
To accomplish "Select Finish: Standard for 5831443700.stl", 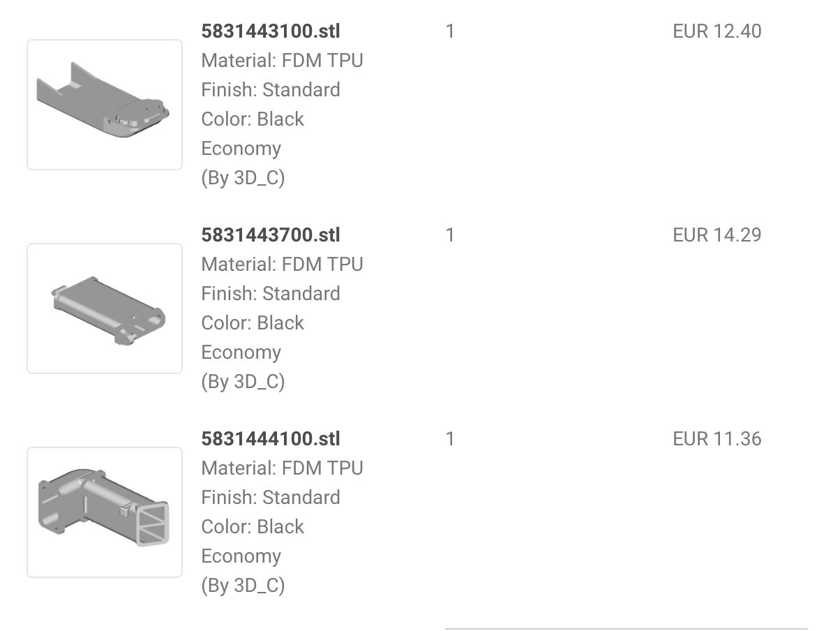I will tap(271, 294).
